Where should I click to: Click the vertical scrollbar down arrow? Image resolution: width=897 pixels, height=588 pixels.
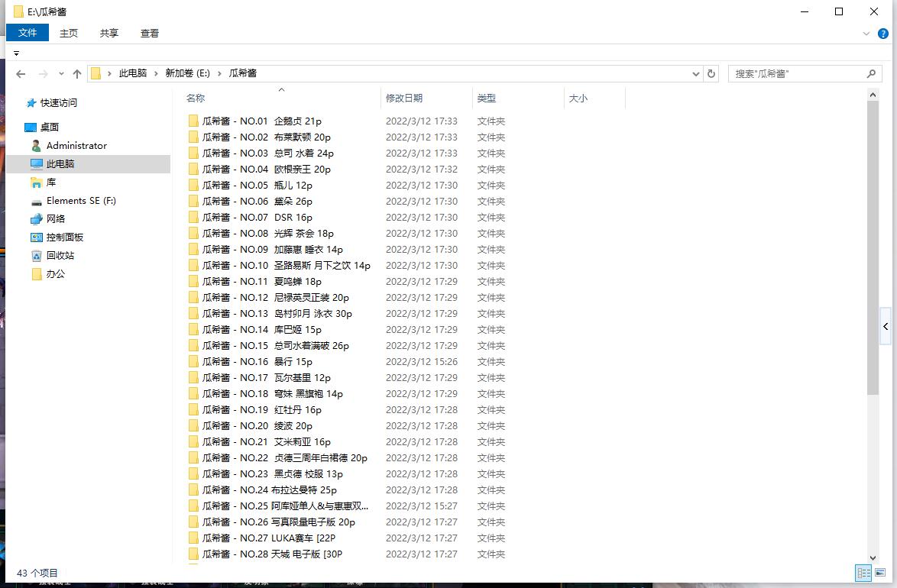873,558
